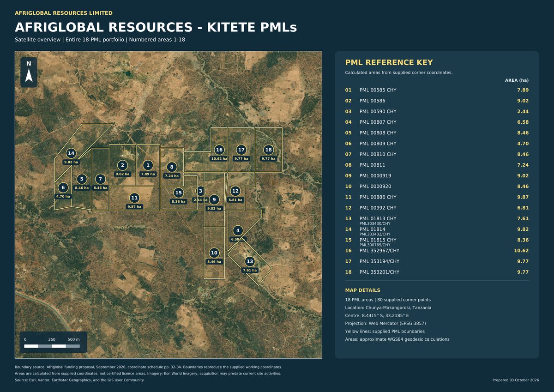Image resolution: width=554 pixels, height=392 pixels.
Task: Click the "9.82 ha" label on the map
Action: pyautogui.click(x=71, y=162)
